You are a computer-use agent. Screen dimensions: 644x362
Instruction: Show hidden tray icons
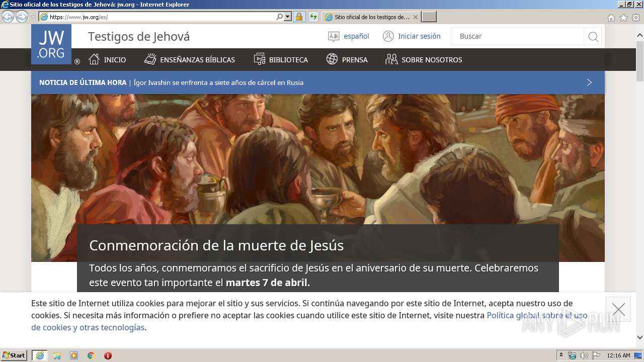(x=561, y=355)
